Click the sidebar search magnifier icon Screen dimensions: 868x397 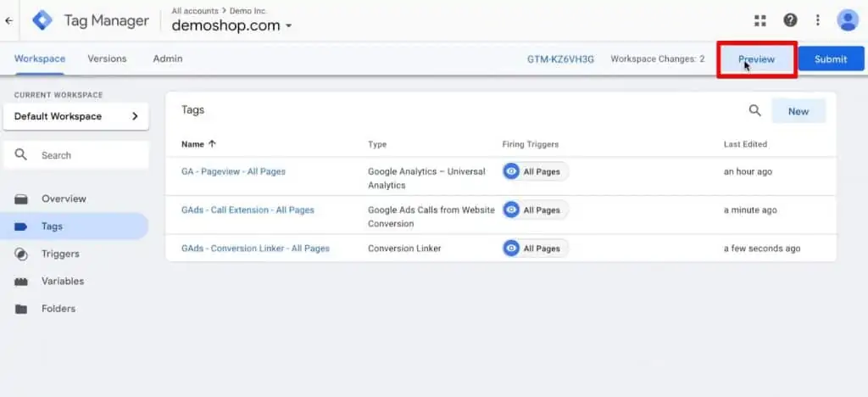(x=21, y=154)
